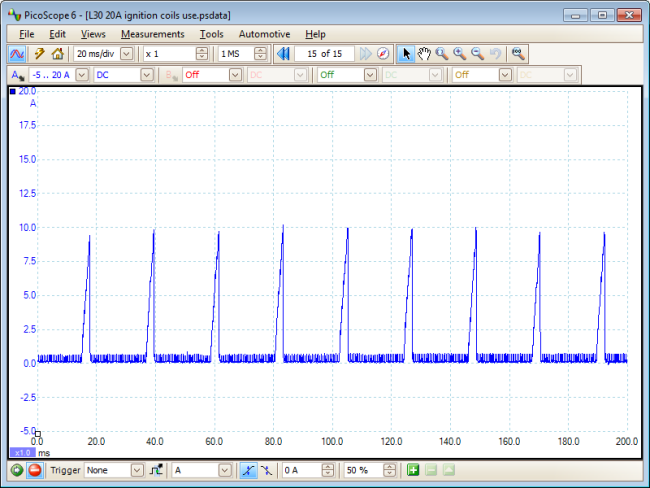Start capture with green go button

17,470
